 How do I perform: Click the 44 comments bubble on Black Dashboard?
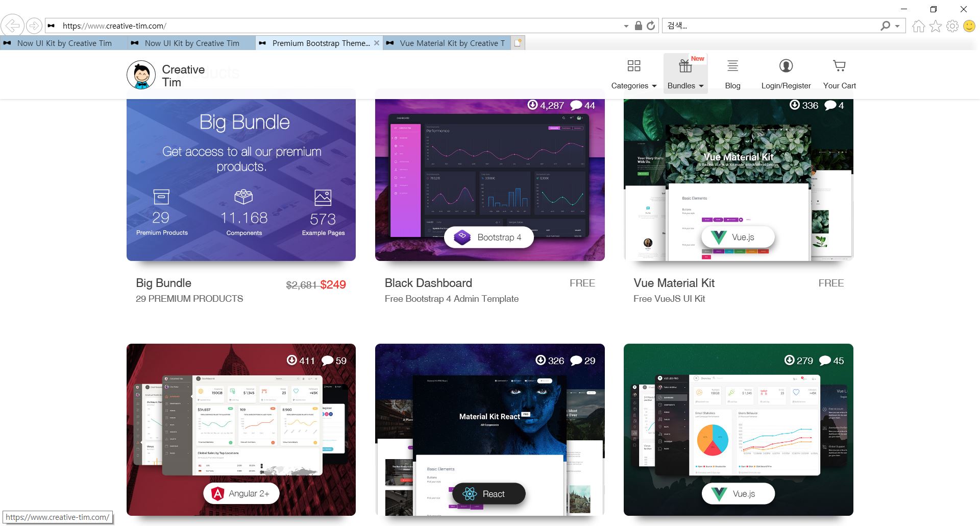pos(576,105)
